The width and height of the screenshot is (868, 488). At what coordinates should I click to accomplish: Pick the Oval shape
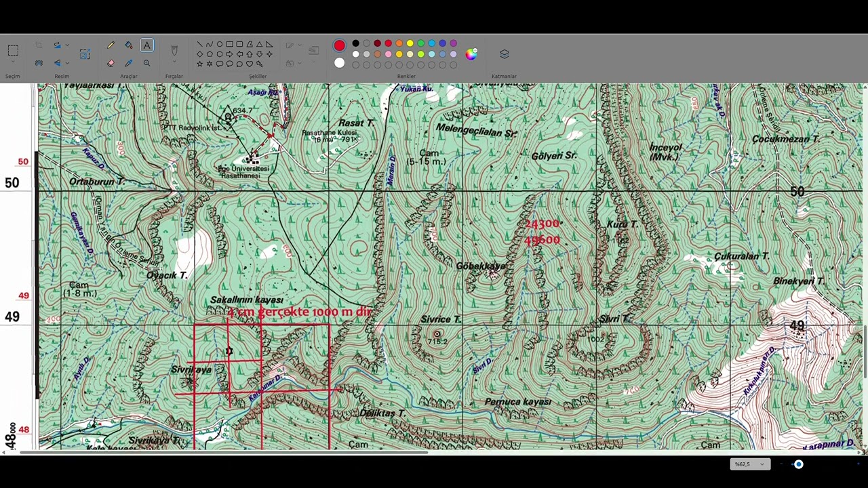tap(219, 44)
